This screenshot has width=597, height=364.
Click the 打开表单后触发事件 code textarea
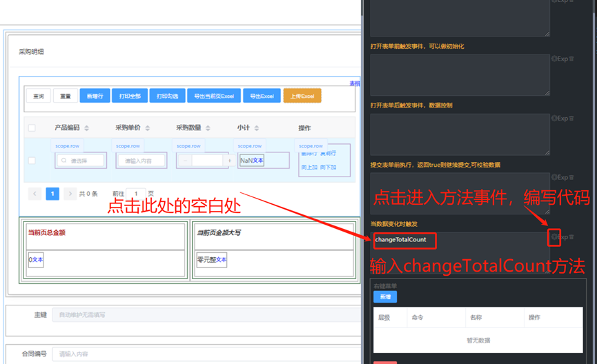click(x=460, y=134)
